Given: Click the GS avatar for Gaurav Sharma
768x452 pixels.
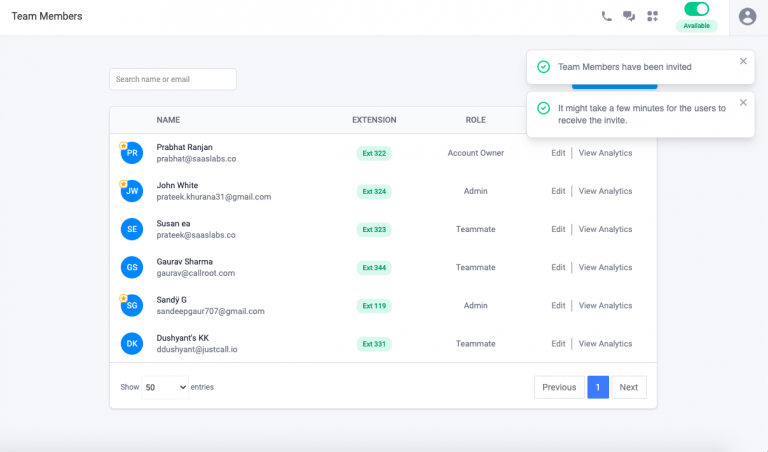Looking at the screenshot, I should coord(131,268).
